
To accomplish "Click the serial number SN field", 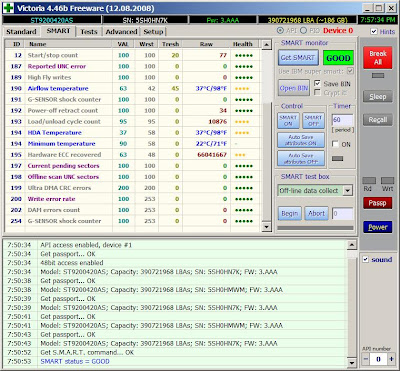I will (x=145, y=20).
